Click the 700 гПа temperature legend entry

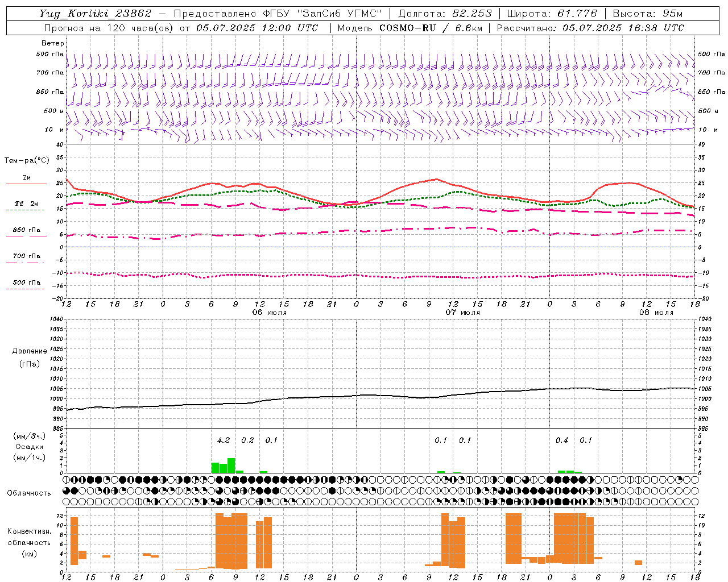(27, 256)
